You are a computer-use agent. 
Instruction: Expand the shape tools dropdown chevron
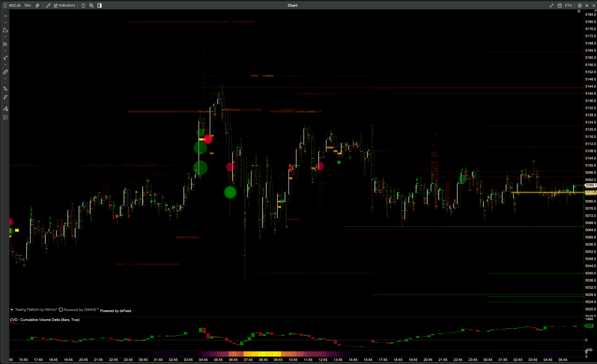5,37
